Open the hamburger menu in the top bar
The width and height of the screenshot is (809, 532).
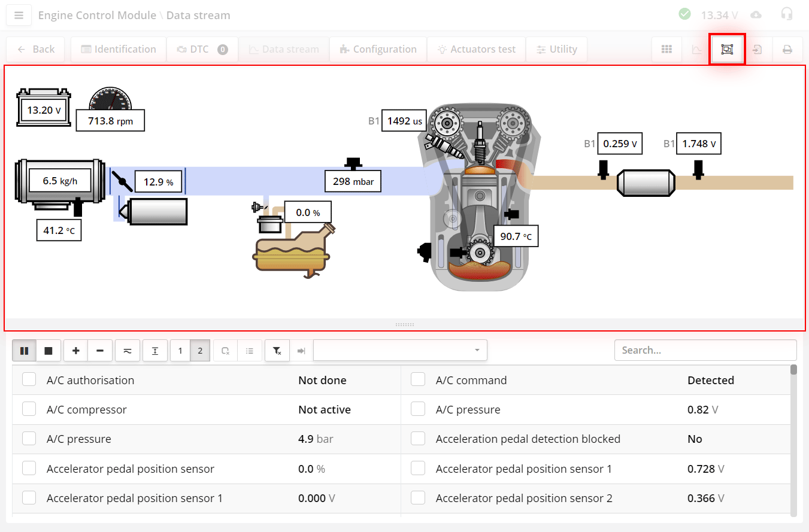click(x=18, y=14)
